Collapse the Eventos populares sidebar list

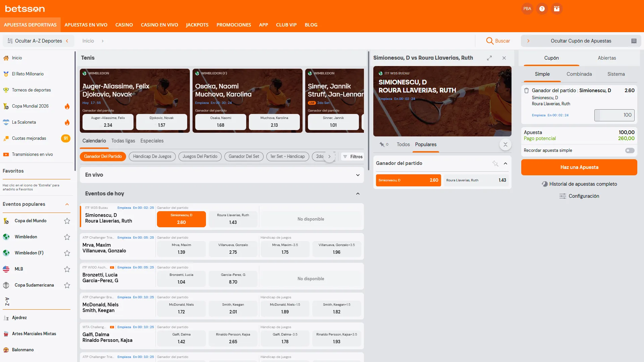[67, 204]
